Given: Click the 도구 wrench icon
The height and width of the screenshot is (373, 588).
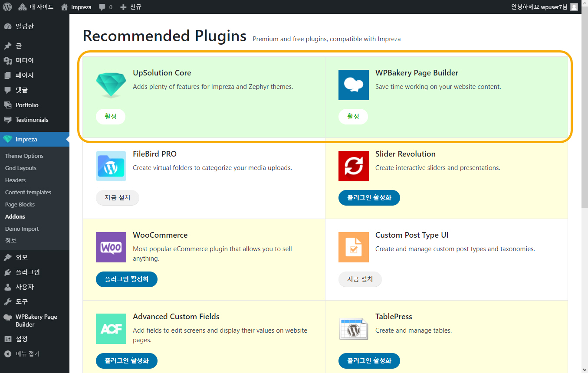Looking at the screenshot, I should click(x=8, y=302).
